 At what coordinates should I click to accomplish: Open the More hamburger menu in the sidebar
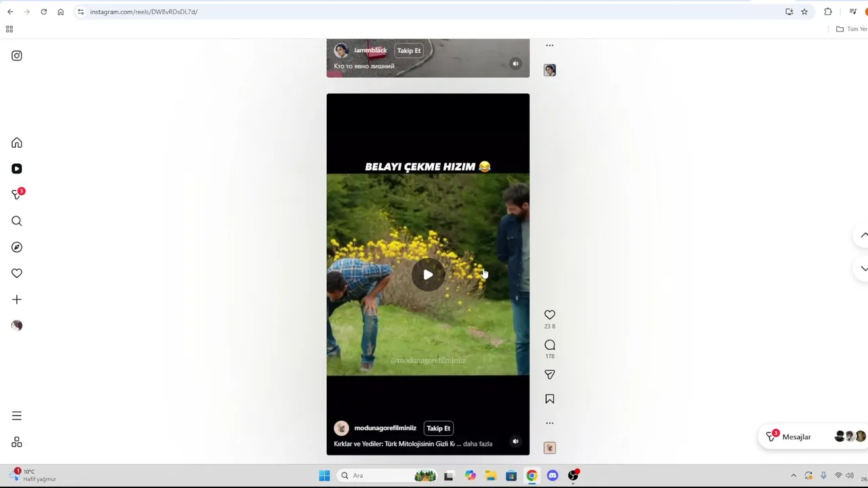pos(17,416)
